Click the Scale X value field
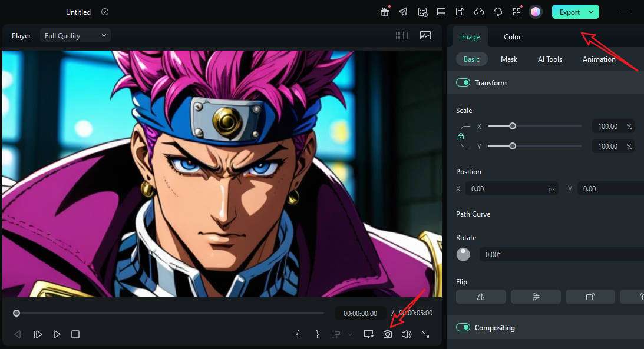This screenshot has width=644, height=349. tap(608, 127)
